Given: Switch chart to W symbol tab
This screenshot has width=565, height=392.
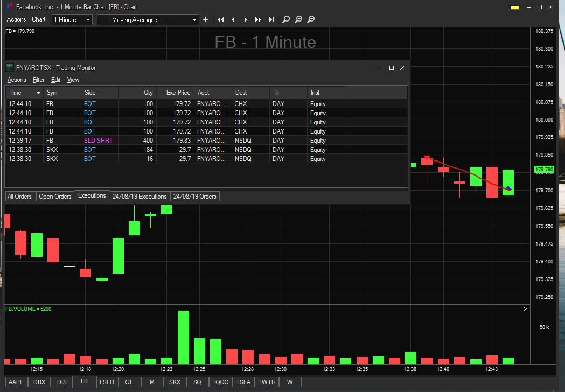Looking at the screenshot, I should click(290, 382).
